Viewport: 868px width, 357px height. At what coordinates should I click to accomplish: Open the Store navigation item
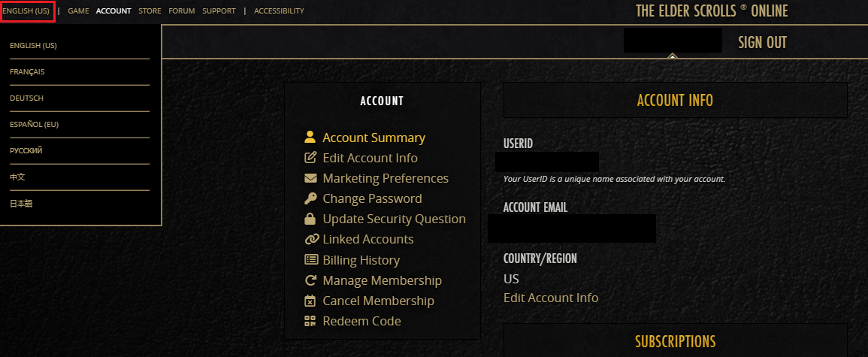tap(150, 11)
